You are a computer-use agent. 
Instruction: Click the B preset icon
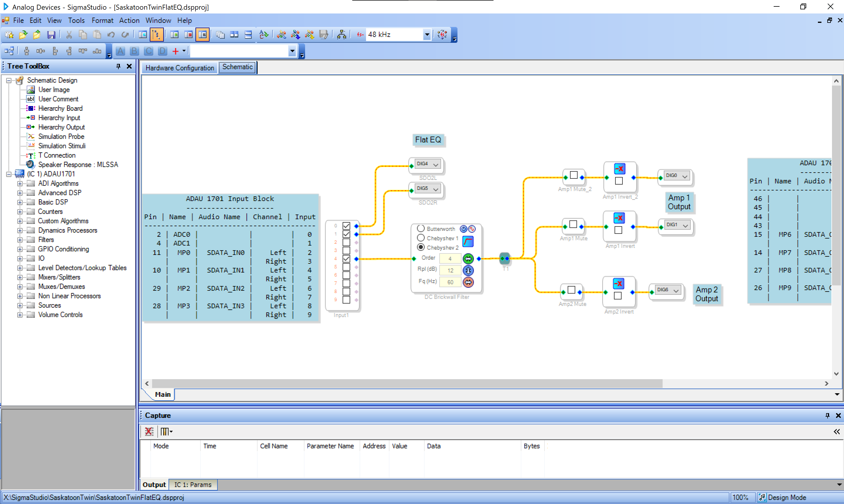click(x=134, y=51)
